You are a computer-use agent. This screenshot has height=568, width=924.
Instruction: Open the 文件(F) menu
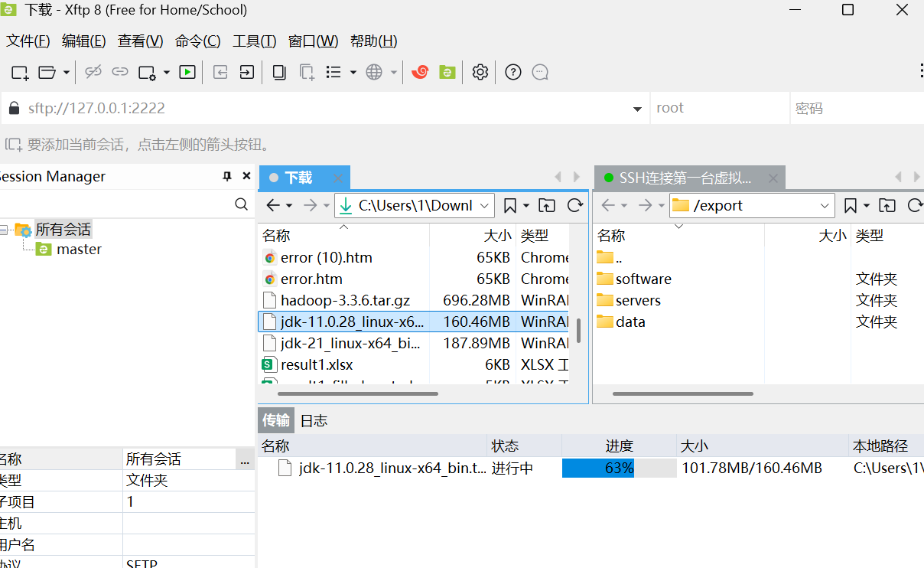pos(28,41)
